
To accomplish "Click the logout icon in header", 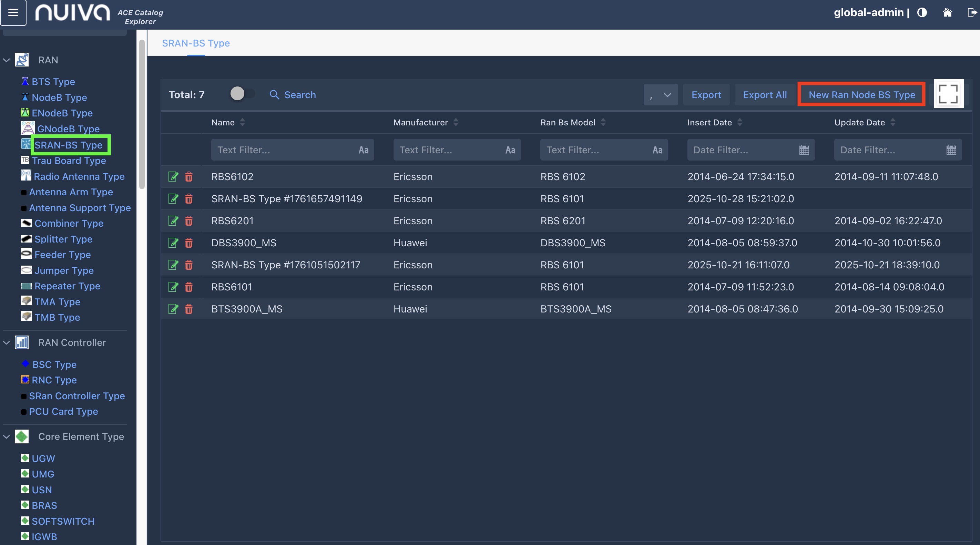I will (972, 13).
